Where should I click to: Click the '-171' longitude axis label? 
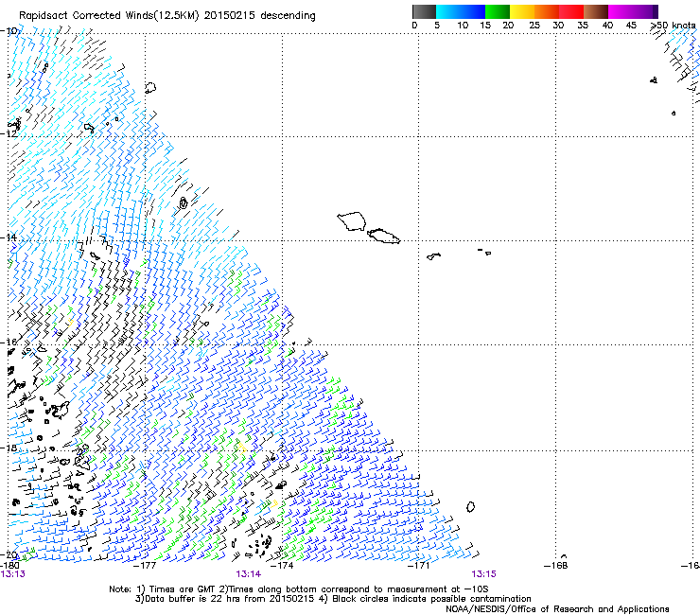coord(418,566)
